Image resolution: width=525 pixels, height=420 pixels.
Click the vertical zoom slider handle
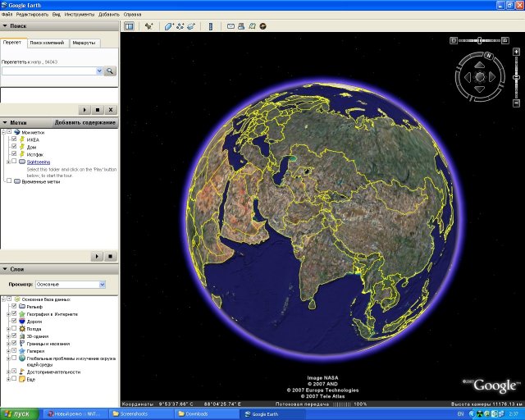click(x=516, y=77)
